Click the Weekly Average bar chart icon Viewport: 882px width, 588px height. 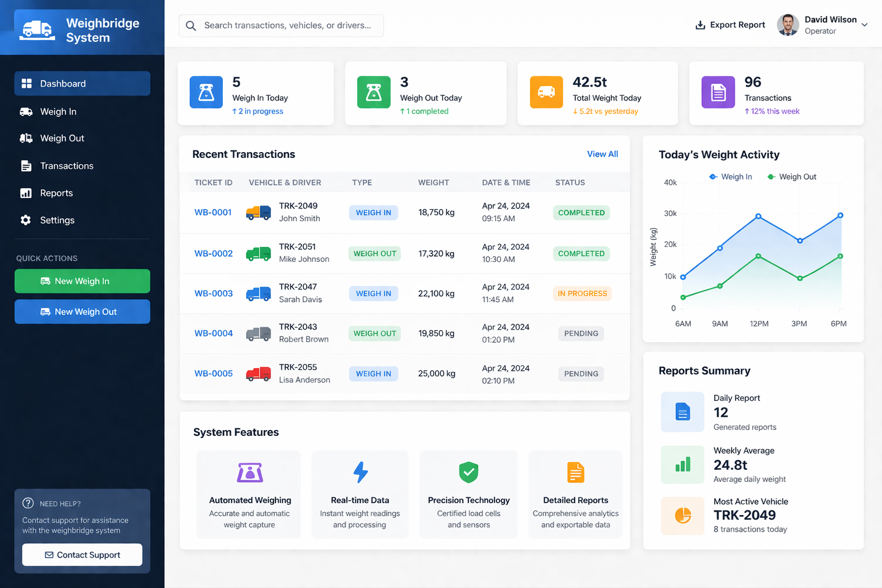(x=682, y=465)
